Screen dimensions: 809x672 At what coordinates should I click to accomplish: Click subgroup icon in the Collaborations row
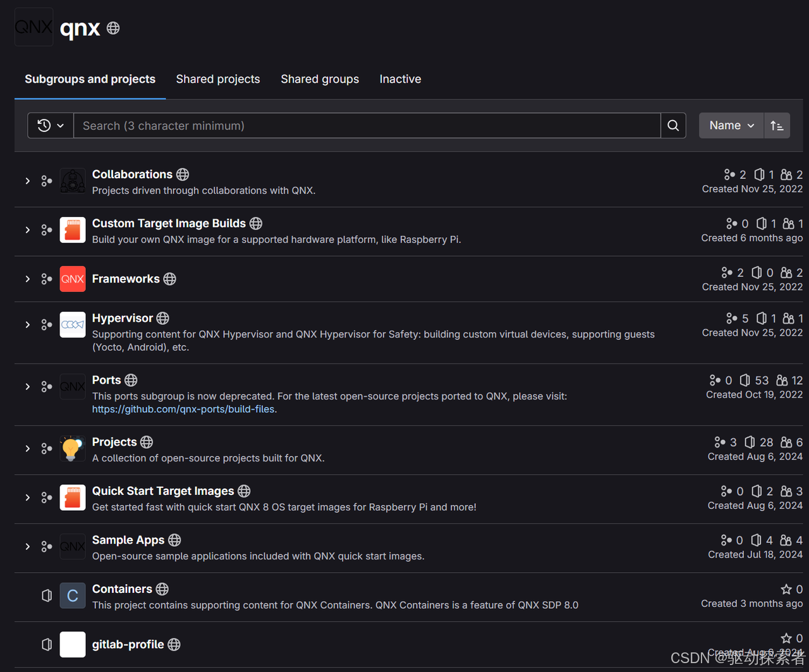pos(46,181)
